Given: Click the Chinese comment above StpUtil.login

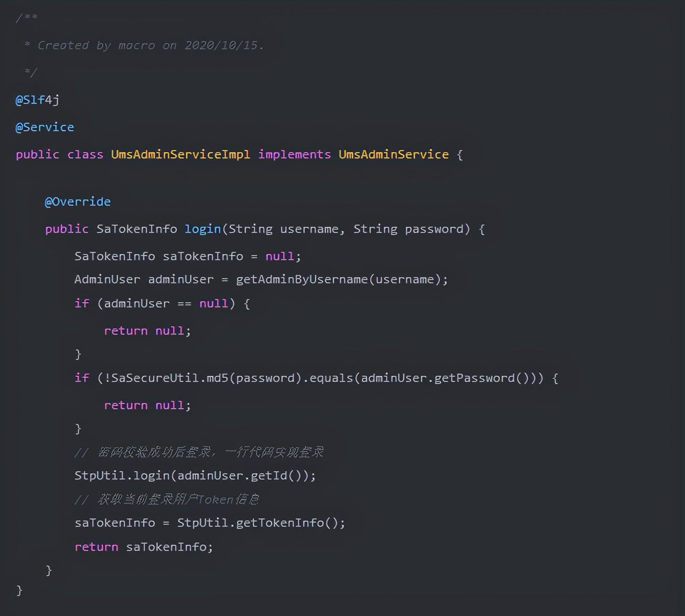Looking at the screenshot, I should point(199,452).
